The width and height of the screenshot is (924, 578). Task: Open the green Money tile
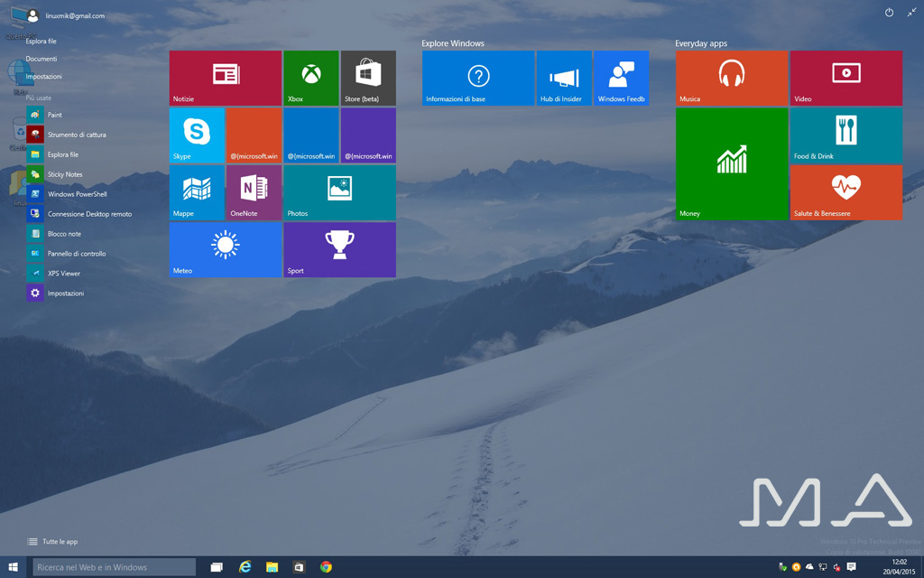(732, 164)
